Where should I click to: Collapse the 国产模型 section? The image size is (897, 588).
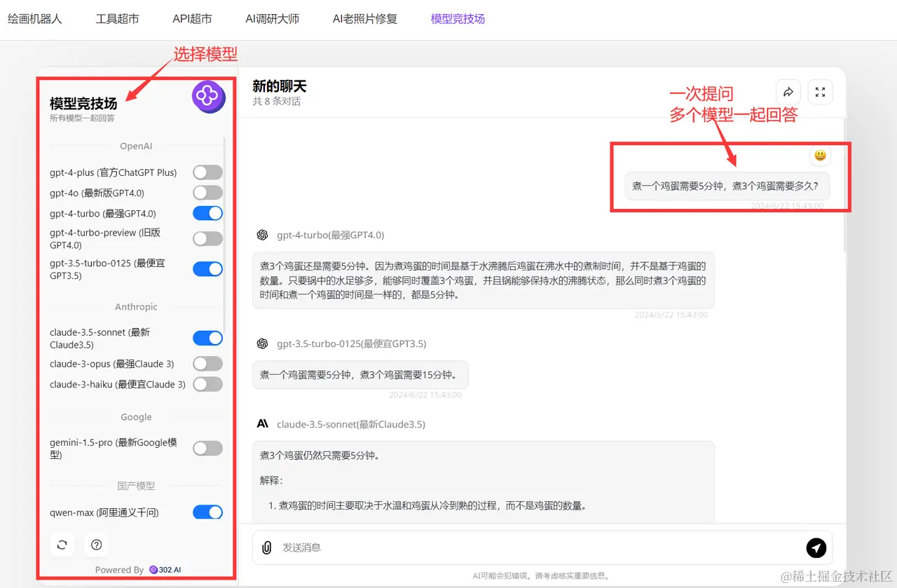[x=135, y=485]
